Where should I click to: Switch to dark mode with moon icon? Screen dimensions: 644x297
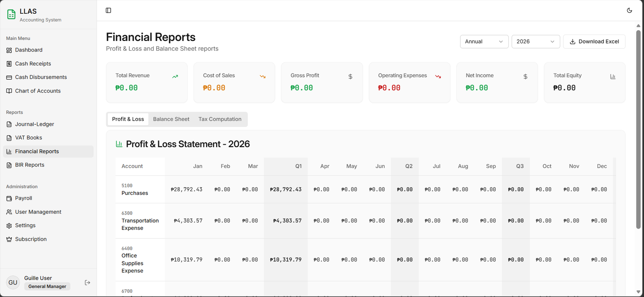coord(630,10)
